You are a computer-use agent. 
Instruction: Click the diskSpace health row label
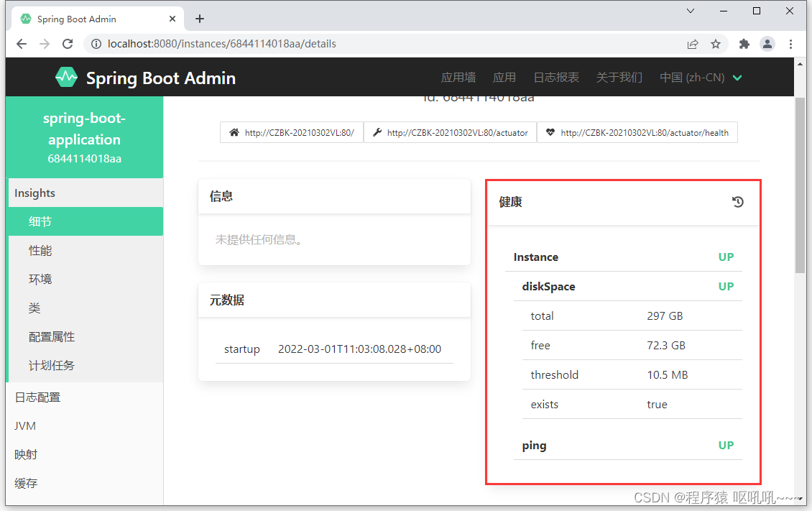coord(548,287)
